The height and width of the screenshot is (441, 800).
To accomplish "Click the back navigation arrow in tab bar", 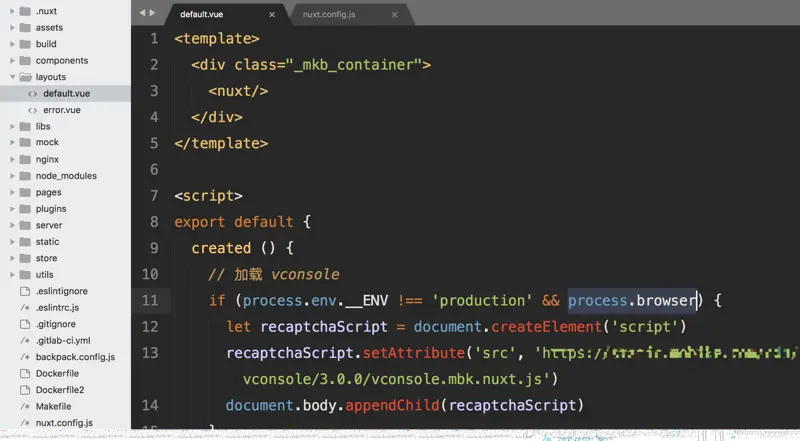I will pyautogui.click(x=142, y=13).
